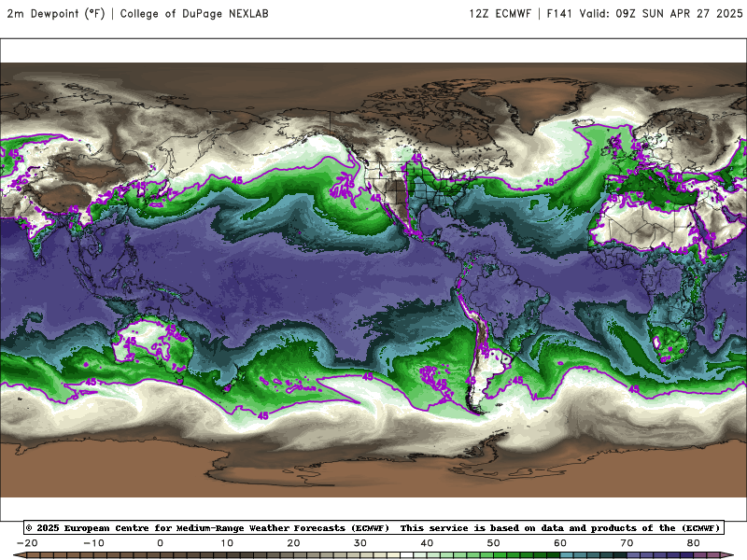Viewport: 747px width, 560px height.
Task: Click the '0' color scale label
Action: point(160,543)
